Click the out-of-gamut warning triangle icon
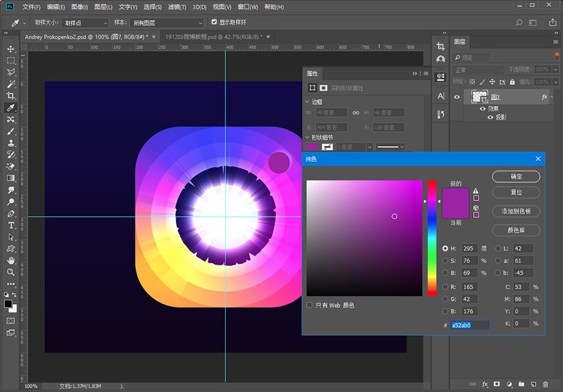The image size is (563, 392). click(x=476, y=191)
